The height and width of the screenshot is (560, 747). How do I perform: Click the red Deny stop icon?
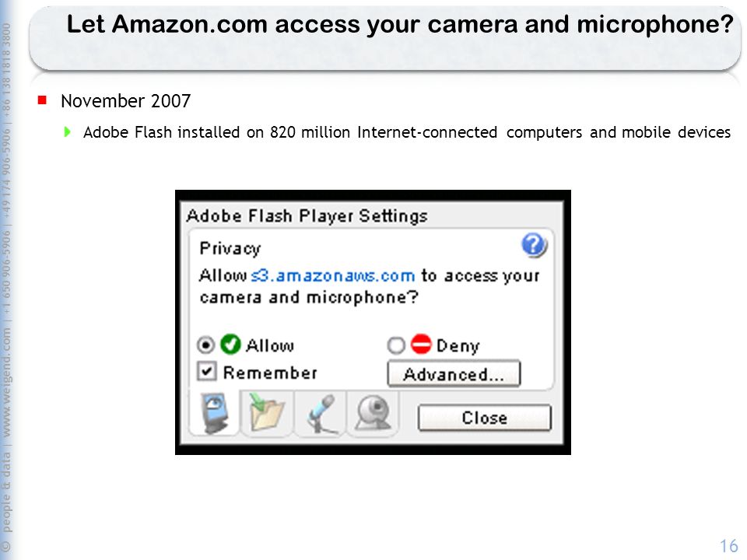tap(421, 345)
